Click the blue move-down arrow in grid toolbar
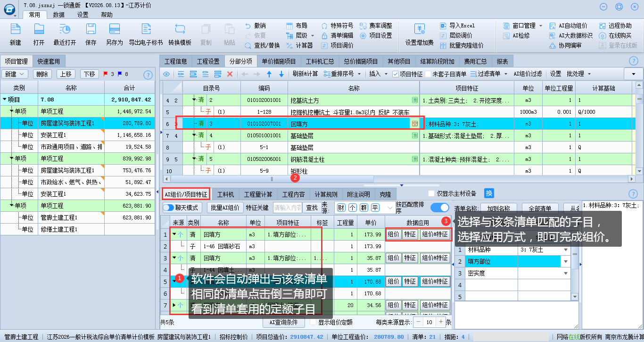Image resolution: width=644 pixels, height=342 pixels. tap(281, 74)
